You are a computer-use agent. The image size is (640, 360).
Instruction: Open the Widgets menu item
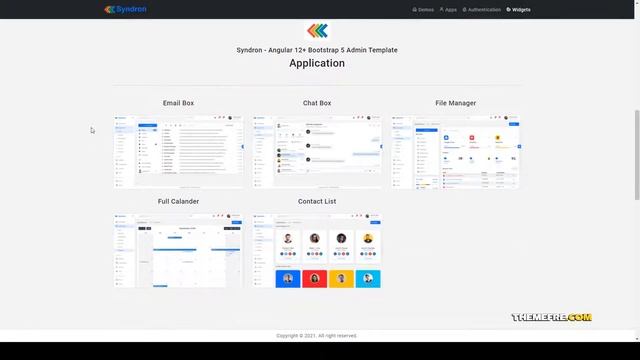(518, 9)
